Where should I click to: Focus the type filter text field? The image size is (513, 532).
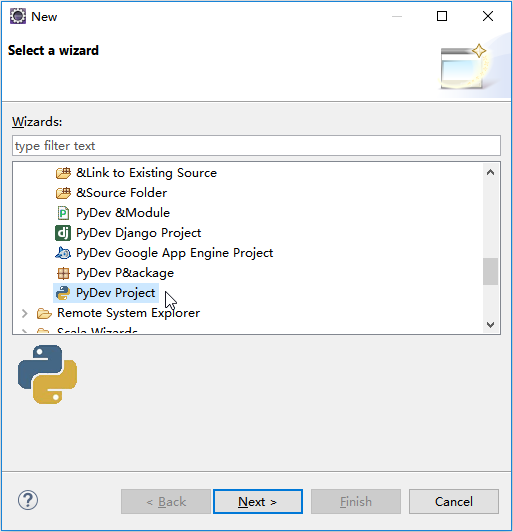tap(256, 146)
